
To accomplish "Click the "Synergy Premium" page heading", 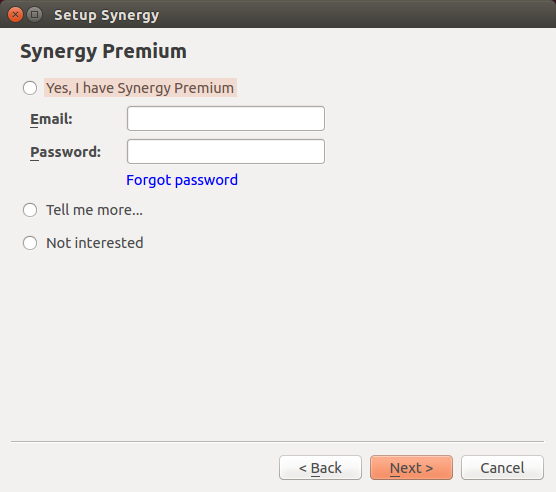I will click(x=103, y=51).
